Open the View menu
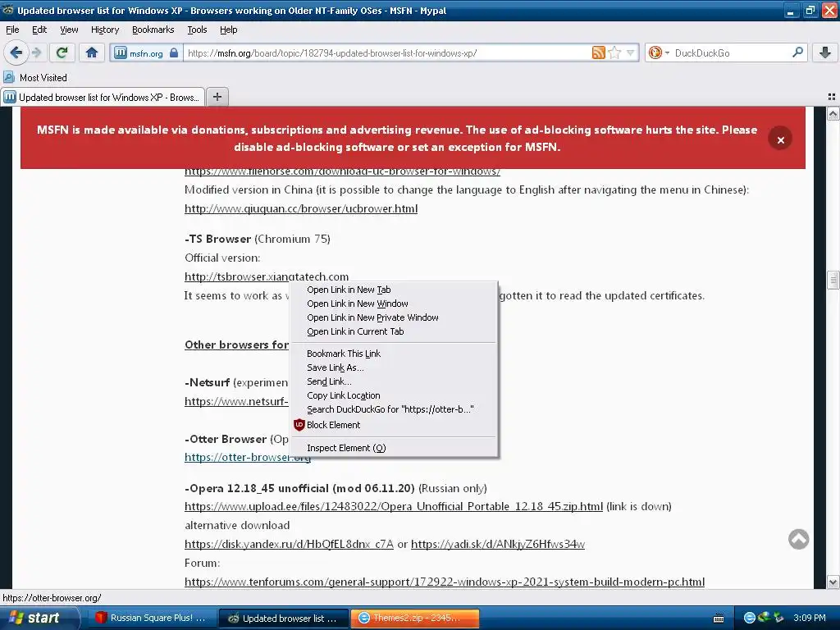Screen dimensions: 840x630 pos(69,30)
